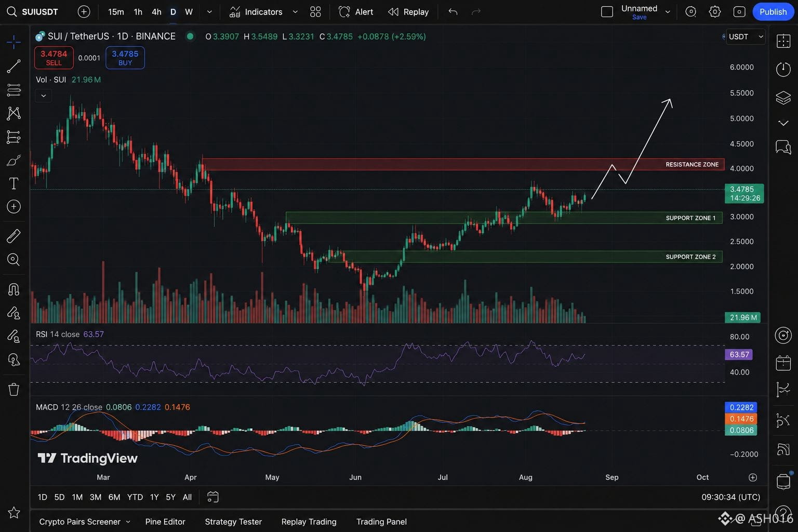Toggle magnet mode for drawings

[14, 289]
